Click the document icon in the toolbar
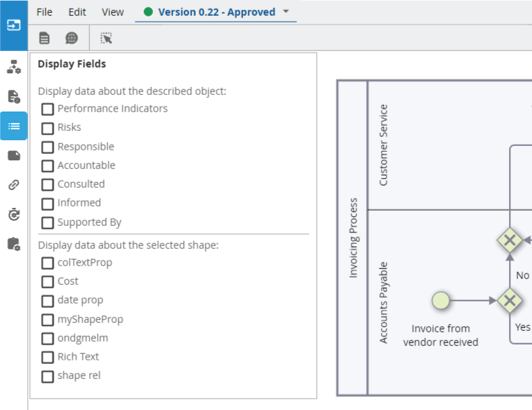The image size is (532, 410). 45,38
